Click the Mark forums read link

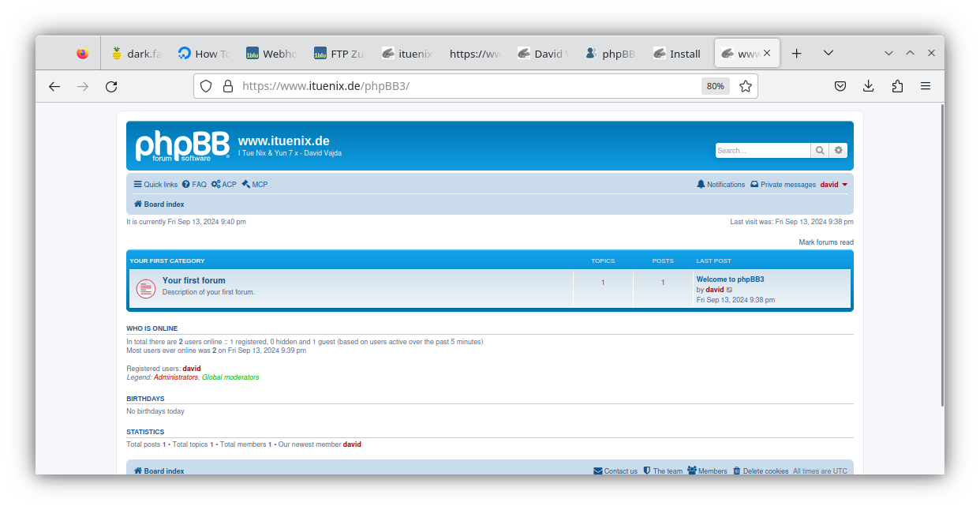[825, 242]
